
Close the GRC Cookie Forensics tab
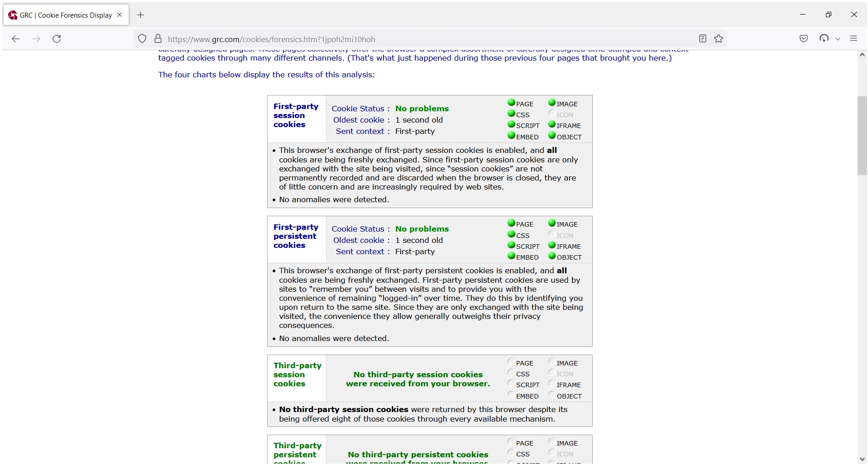tap(119, 14)
